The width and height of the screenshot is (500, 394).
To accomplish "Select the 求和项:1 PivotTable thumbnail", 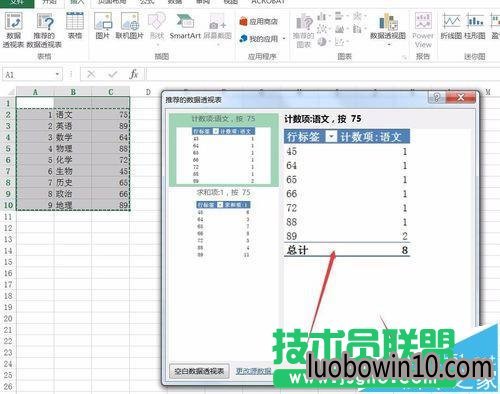I will (224, 223).
